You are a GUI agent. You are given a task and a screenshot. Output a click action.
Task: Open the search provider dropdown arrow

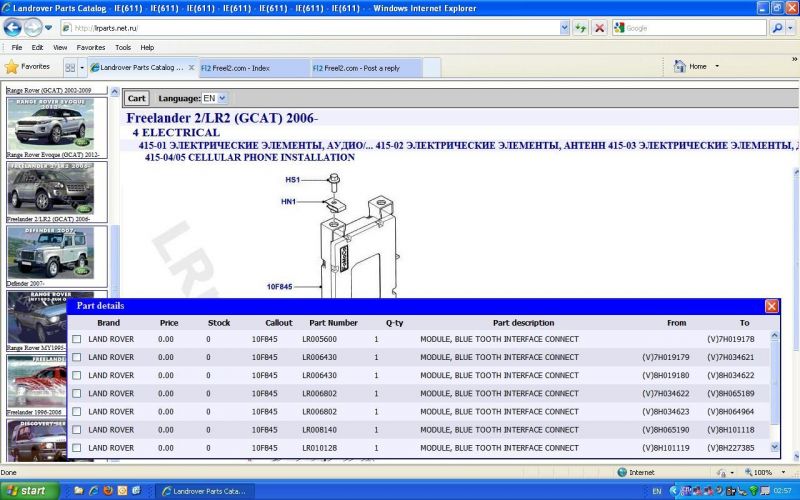pyautogui.click(x=791, y=28)
